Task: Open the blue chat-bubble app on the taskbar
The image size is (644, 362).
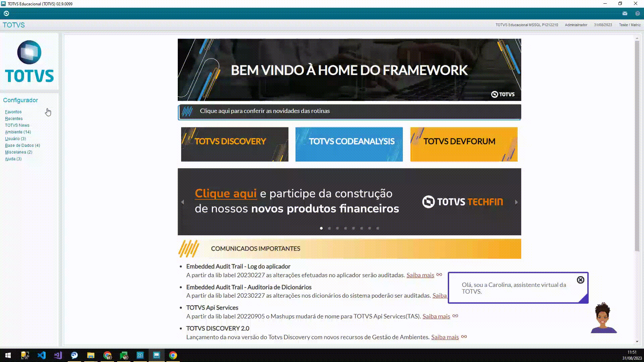Action: pyautogui.click(x=74, y=355)
